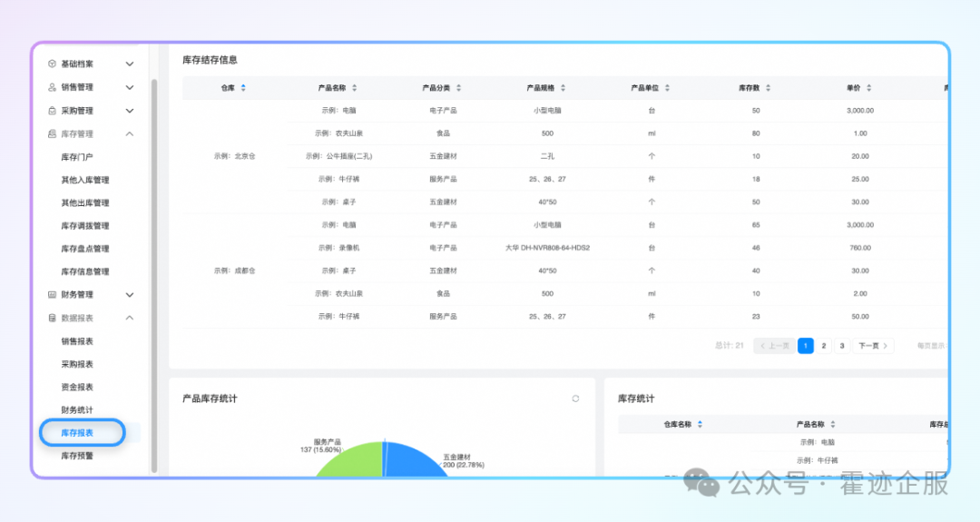The width and height of the screenshot is (980, 522).
Task: Click the 库存结存信息 section title
Action: pos(210,60)
